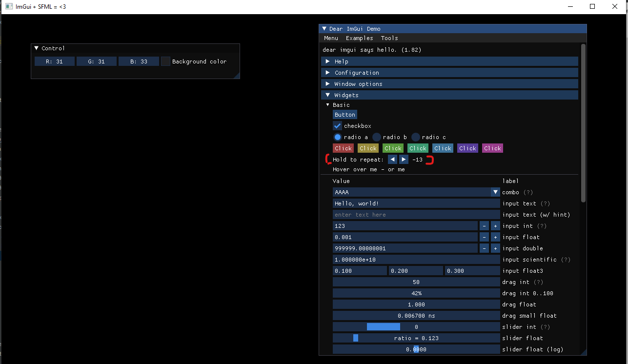628x364 pixels.
Task: Click the drag int field showing 50
Action: (x=416, y=282)
